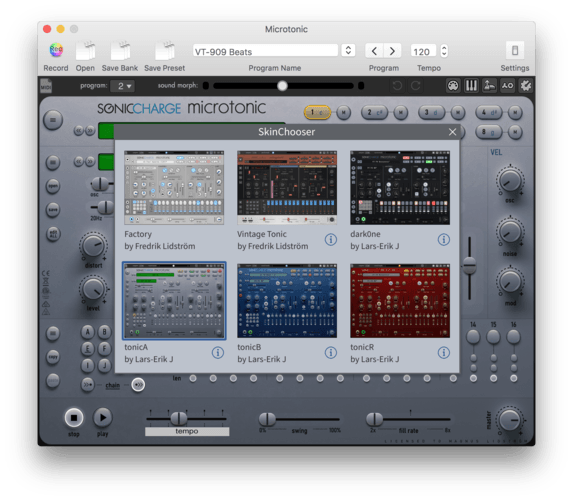Show info for tonicR skin
This screenshot has width=573, height=500.
click(444, 353)
